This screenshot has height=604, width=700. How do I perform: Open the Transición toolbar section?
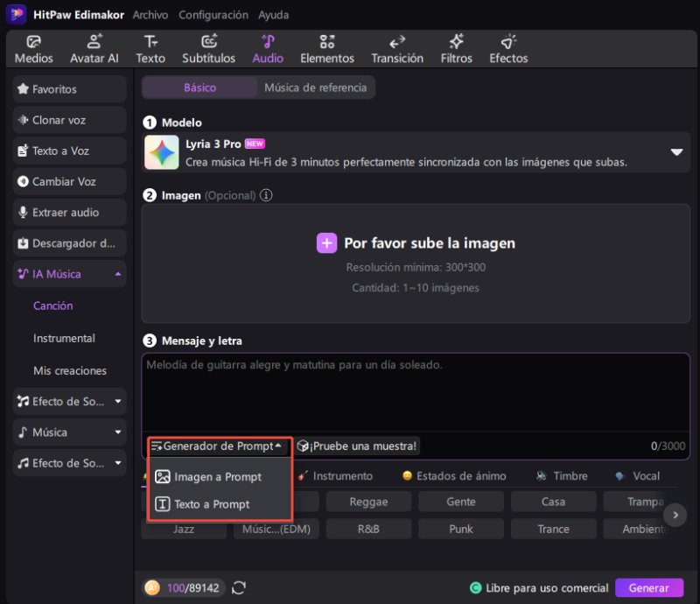tap(397, 49)
